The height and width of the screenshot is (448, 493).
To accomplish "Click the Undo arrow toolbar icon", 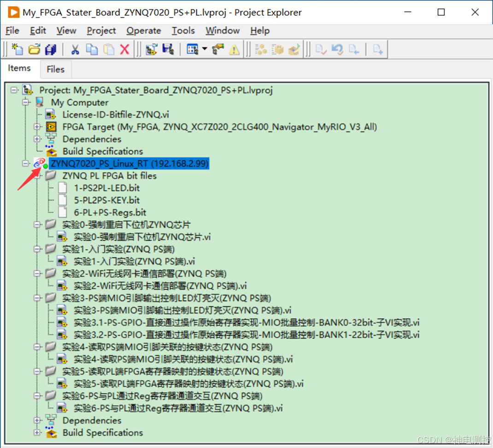I will [x=337, y=49].
